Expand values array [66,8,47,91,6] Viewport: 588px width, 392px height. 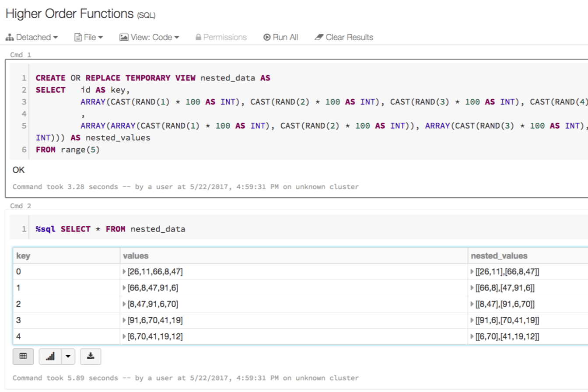tap(125, 288)
